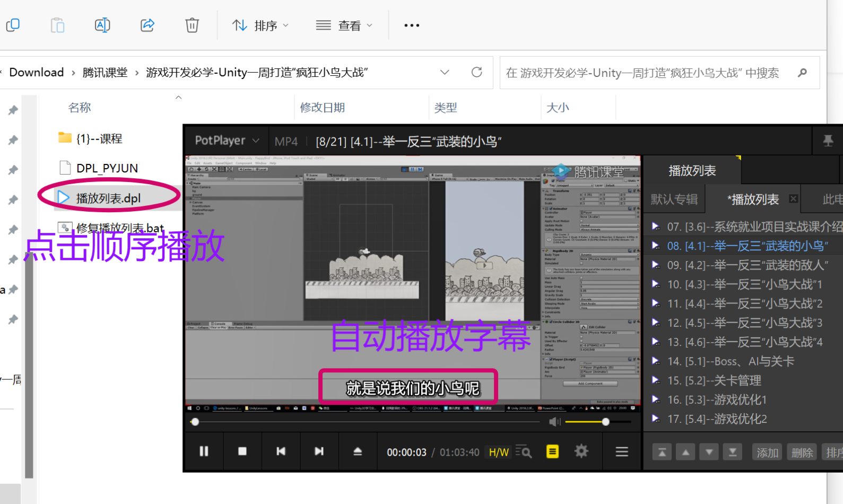This screenshot has width=843, height=504.
Task: Go to 腾讯课堂 in breadcrumb
Action: pos(105,73)
